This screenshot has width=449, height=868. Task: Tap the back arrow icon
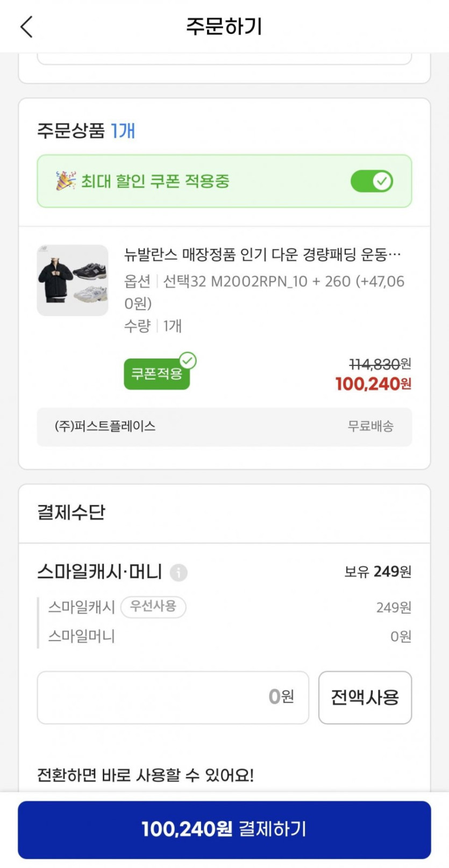coord(26,26)
